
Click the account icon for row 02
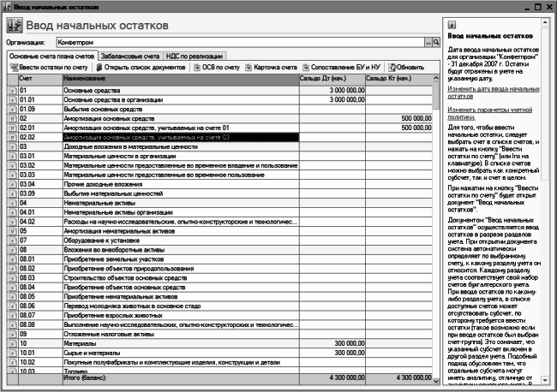click(13, 118)
